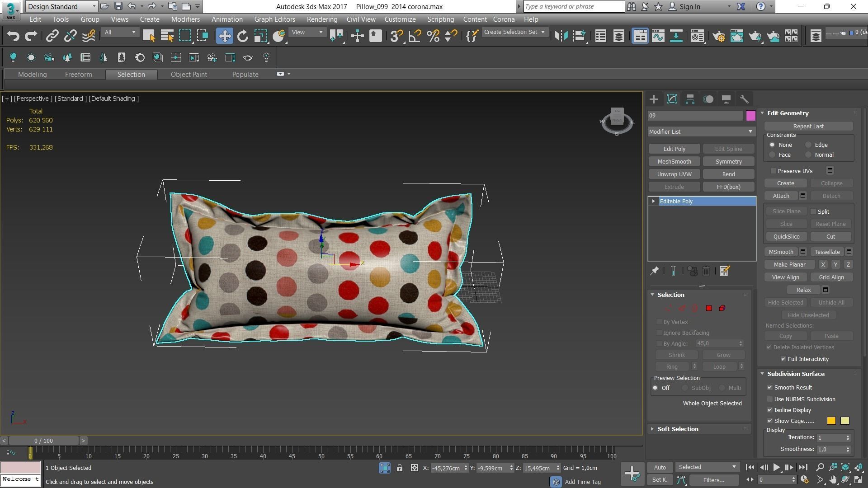868x488 pixels.
Task: Open the All selection filter dropdown
Action: (x=120, y=33)
